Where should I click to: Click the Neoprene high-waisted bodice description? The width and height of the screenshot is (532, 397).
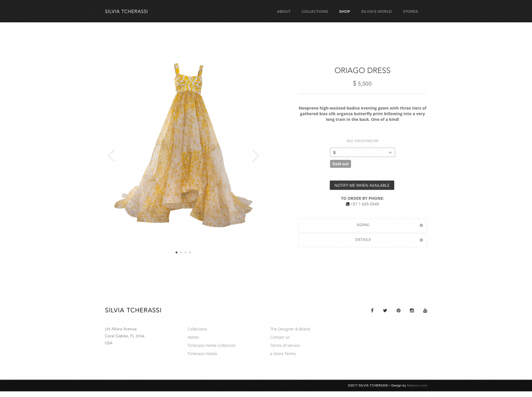tap(362, 114)
